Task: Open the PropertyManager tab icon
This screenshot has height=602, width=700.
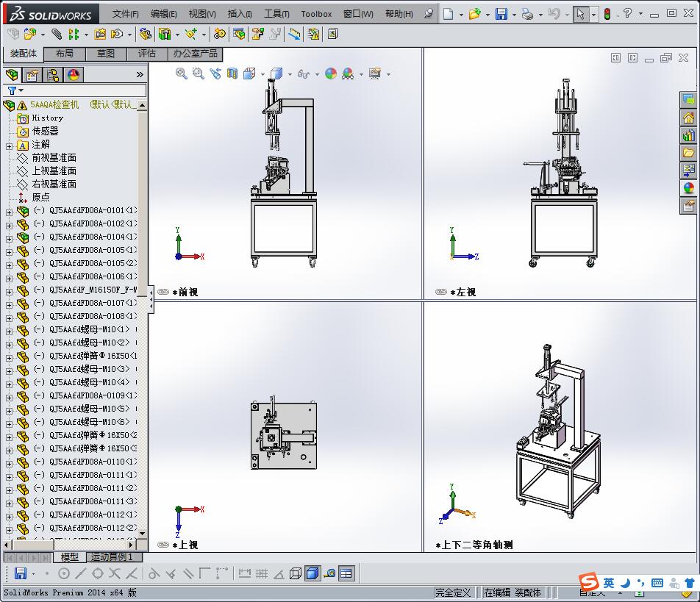Action: [x=32, y=74]
